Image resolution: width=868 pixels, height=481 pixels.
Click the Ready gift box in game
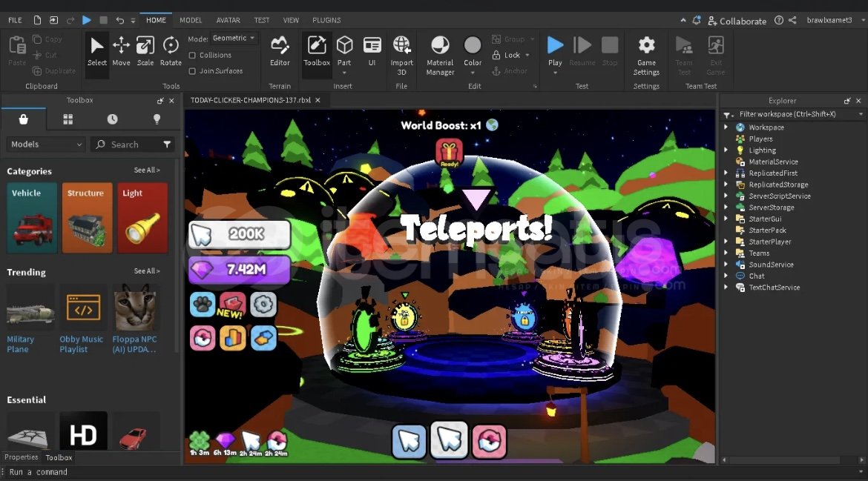449,153
